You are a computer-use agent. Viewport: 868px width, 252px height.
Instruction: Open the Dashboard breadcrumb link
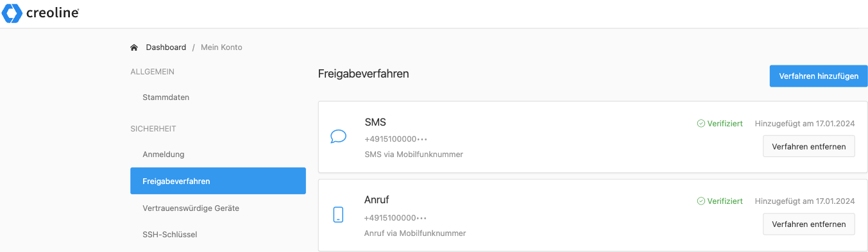166,47
